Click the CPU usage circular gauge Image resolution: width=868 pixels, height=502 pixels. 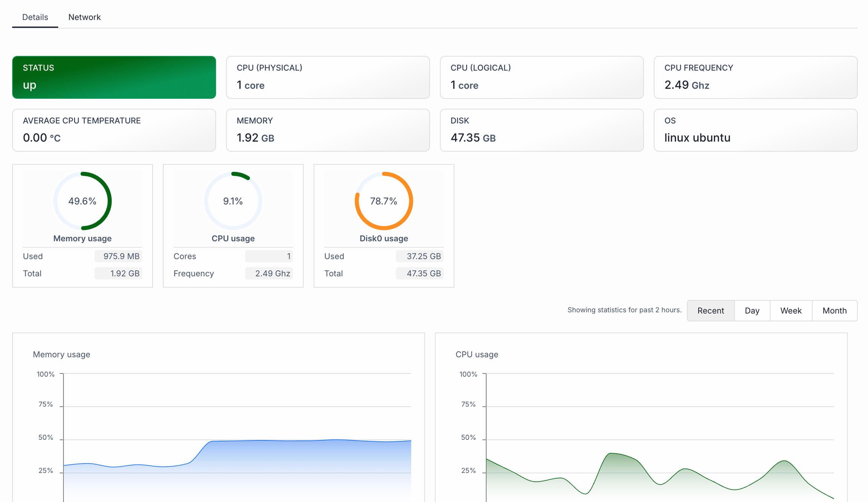[x=233, y=201]
